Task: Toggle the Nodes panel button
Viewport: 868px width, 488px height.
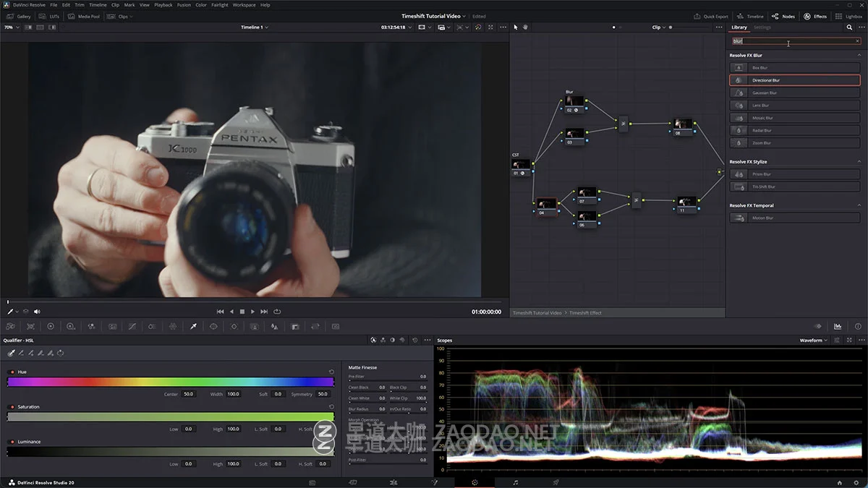Action: pos(783,16)
